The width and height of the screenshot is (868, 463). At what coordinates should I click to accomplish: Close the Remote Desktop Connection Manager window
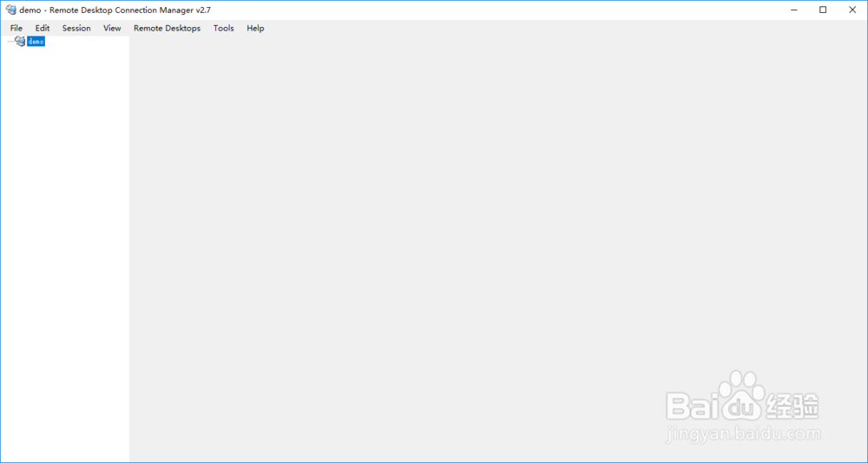(852, 10)
